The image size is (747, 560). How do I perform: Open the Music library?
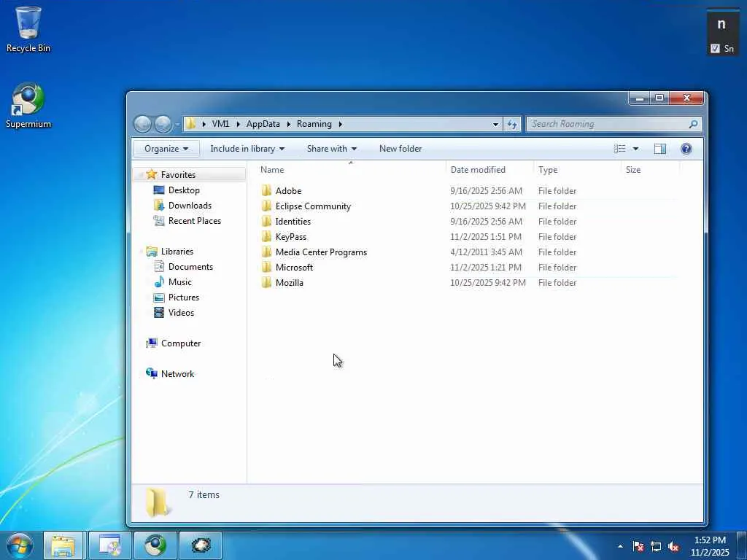(x=179, y=282)
